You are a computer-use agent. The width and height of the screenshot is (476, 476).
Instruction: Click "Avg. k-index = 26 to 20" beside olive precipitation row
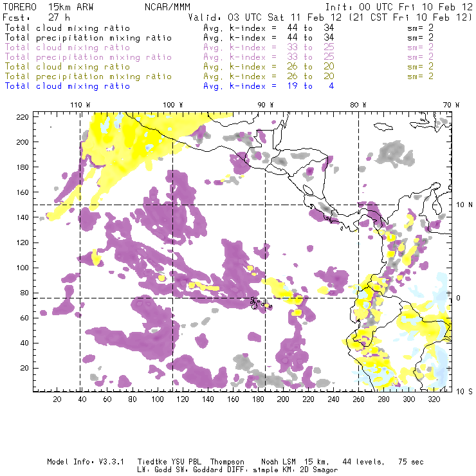point(269,77)
